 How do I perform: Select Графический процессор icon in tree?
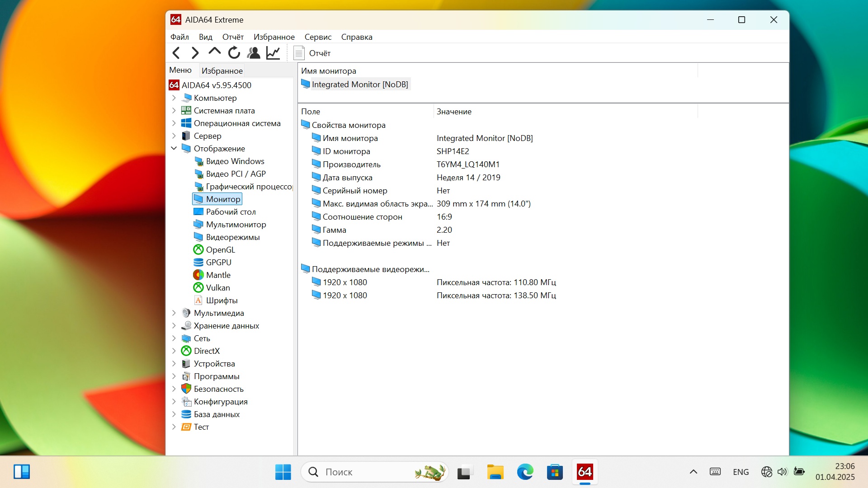point(198,187)
